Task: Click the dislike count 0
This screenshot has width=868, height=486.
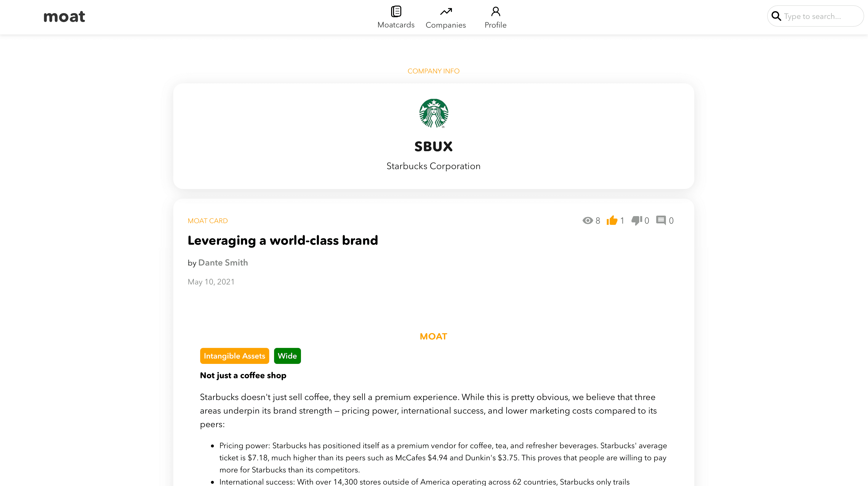Action: click(x=647, y=221)
